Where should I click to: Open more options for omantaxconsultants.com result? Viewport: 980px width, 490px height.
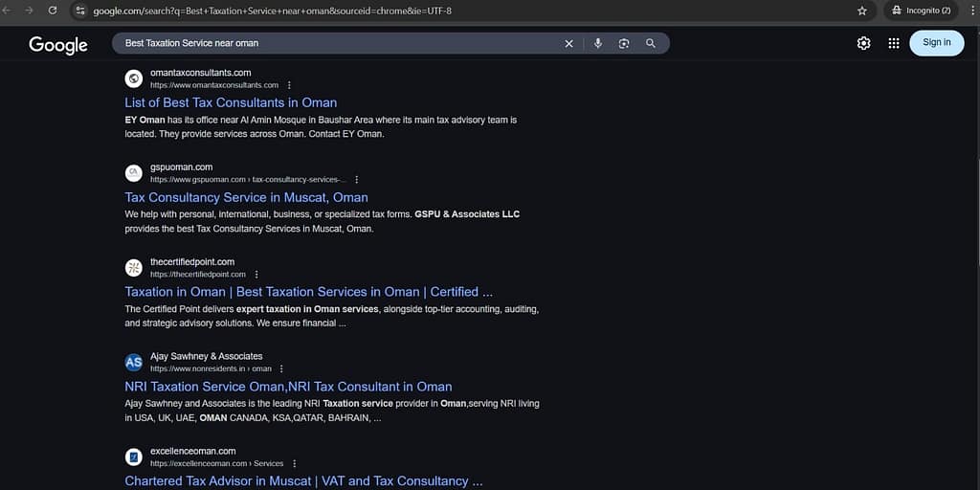point(289,85)
